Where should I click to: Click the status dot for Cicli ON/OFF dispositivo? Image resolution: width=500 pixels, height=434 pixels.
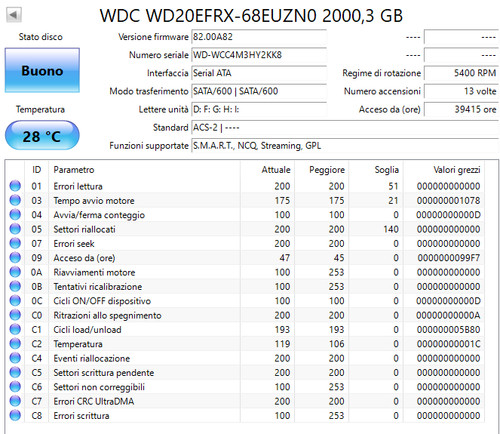tap(15, 301)
